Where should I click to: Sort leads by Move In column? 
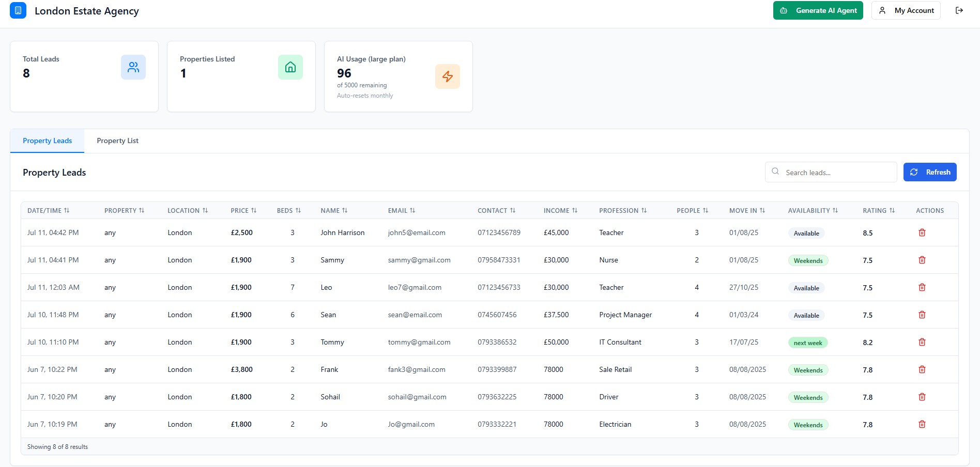[x=747, y=210]
